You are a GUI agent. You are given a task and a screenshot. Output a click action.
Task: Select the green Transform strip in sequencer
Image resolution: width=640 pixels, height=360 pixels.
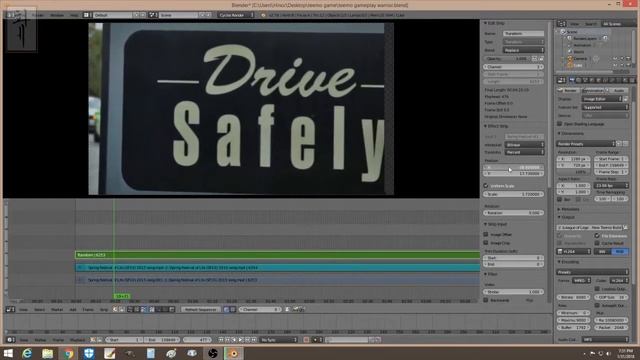[x=278, y=255]
